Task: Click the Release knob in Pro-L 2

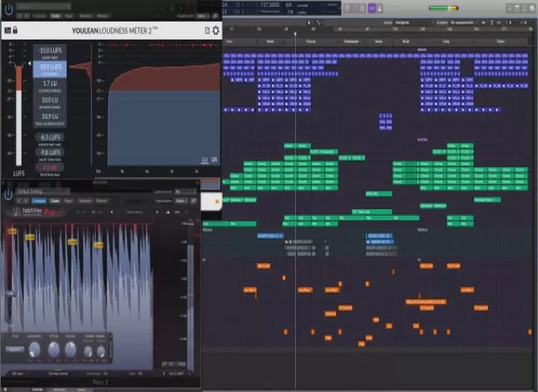Action: pyautogui.click(x=70, y=349)
